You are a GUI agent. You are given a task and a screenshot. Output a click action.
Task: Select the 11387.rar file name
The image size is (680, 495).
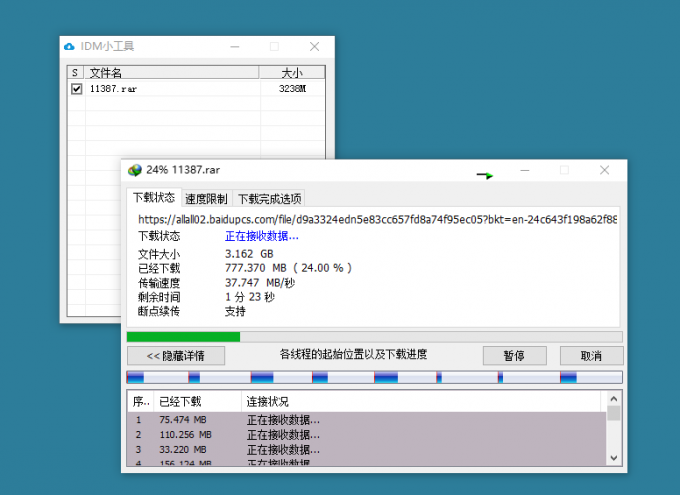point(113,89)
